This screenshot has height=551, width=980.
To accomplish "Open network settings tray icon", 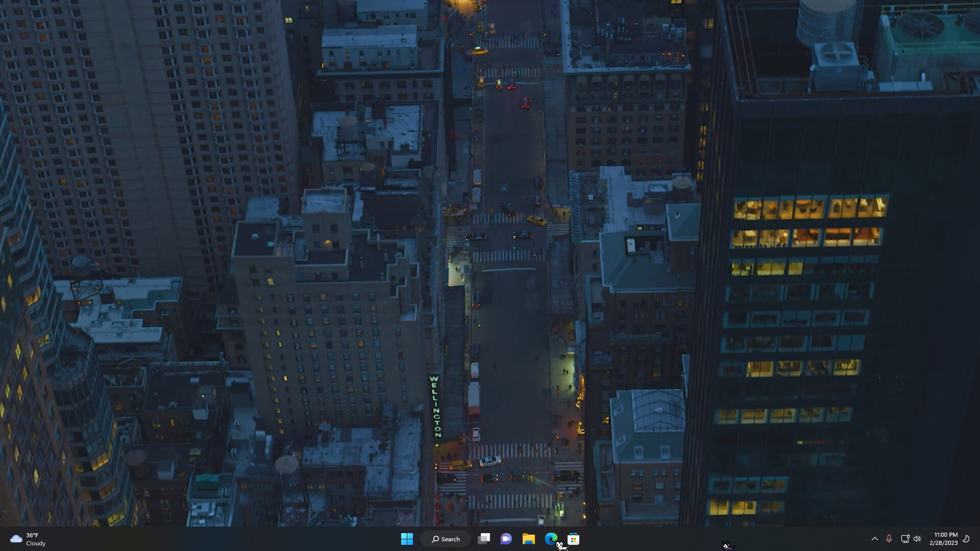I will click(905, 539).
